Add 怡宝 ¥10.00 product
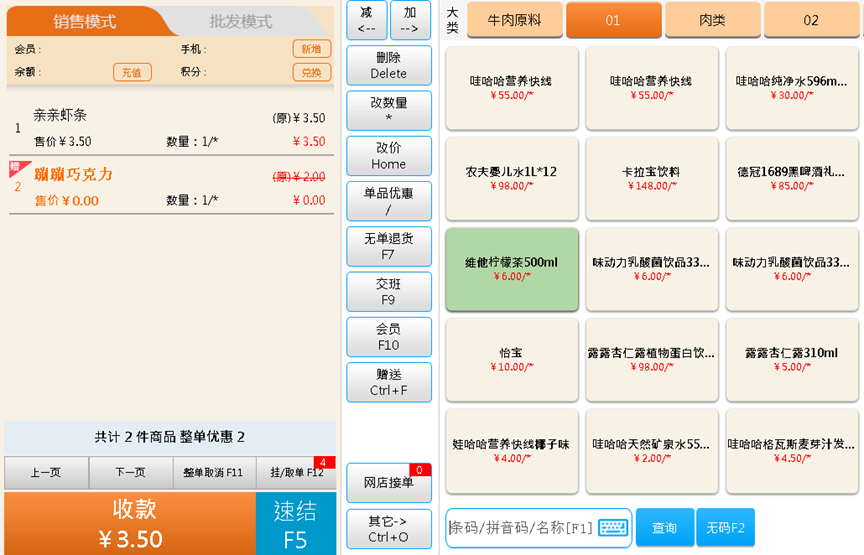Viewport: 864px width, 555px height. (512, 359)
